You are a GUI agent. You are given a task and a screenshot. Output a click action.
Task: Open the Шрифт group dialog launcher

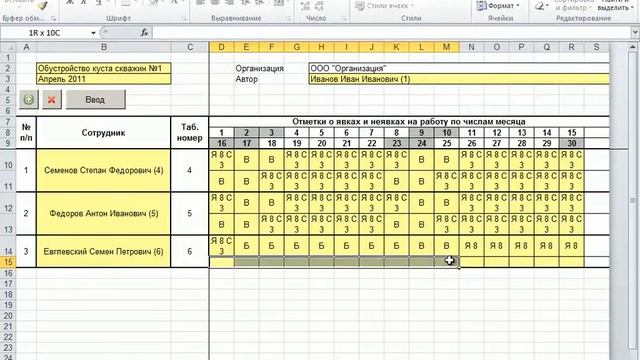tap(184, 19)
